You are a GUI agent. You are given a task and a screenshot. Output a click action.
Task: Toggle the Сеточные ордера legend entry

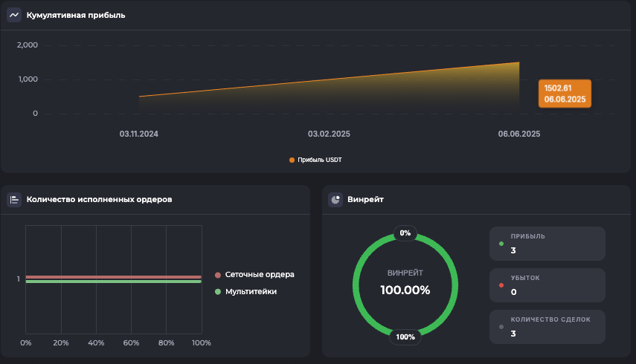254,274
